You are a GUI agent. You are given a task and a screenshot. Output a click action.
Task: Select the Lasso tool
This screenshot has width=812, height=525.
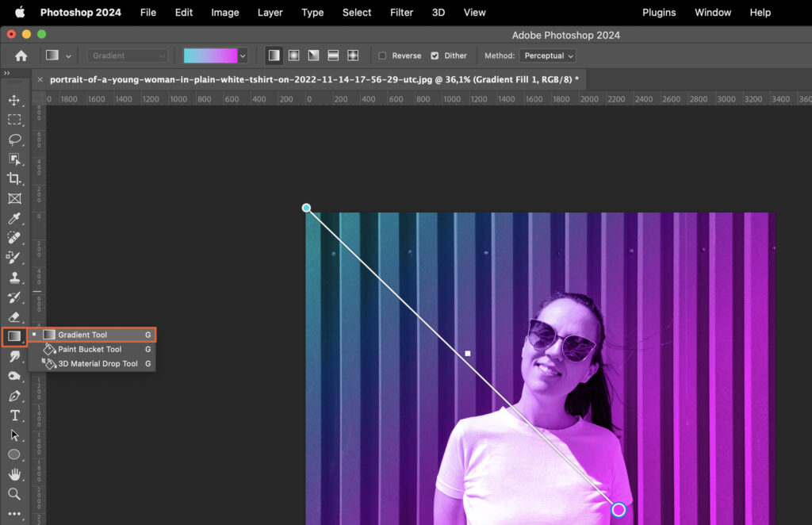click(x=16, y=140)
